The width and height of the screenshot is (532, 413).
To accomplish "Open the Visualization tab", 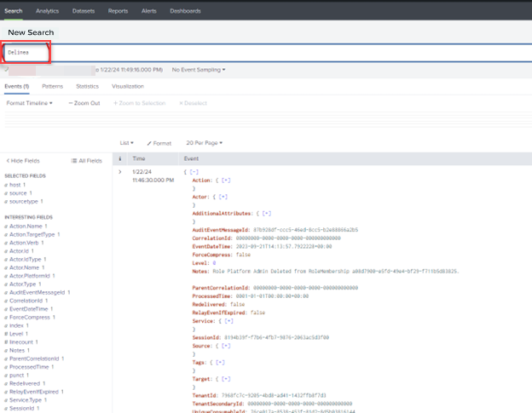I will point(128,86).
